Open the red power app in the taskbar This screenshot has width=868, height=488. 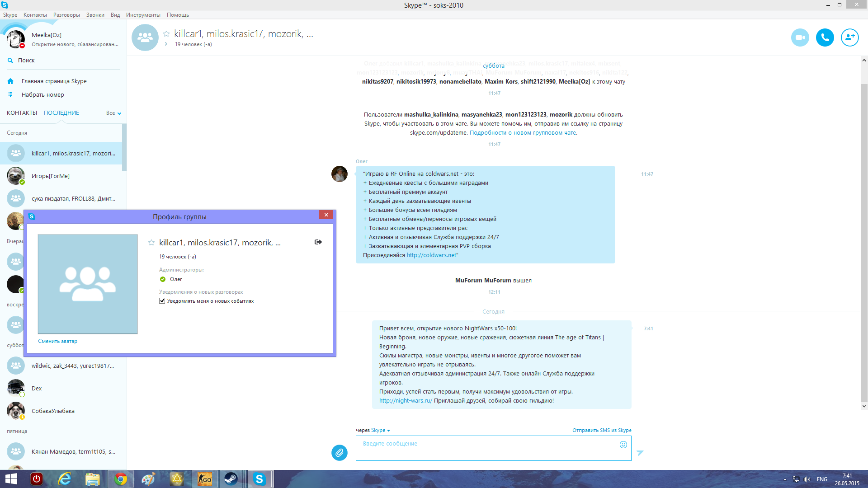(36, 479)
